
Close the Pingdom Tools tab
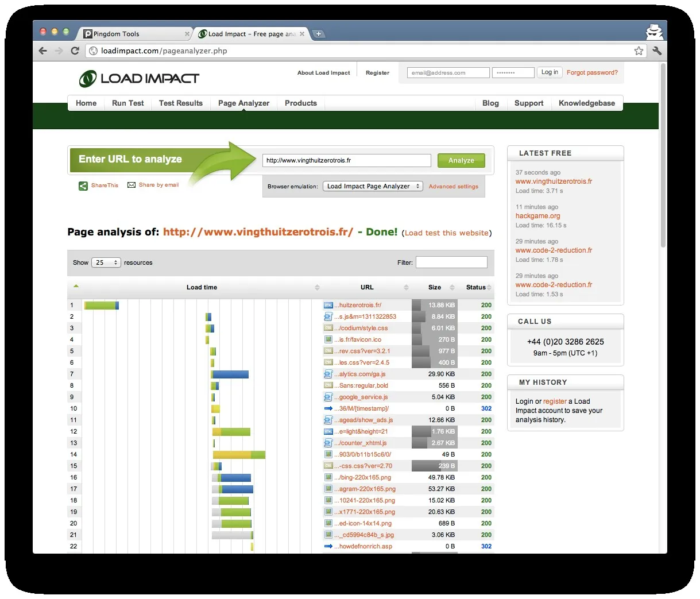point(187,34)
